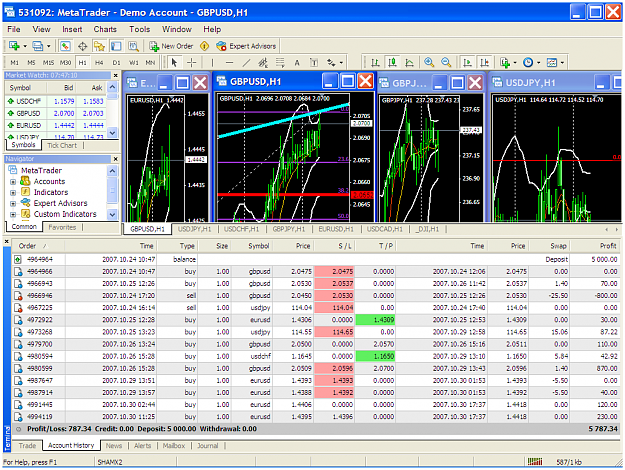Switch to the USDJPY,H1 chart tab

click(194, 229)
